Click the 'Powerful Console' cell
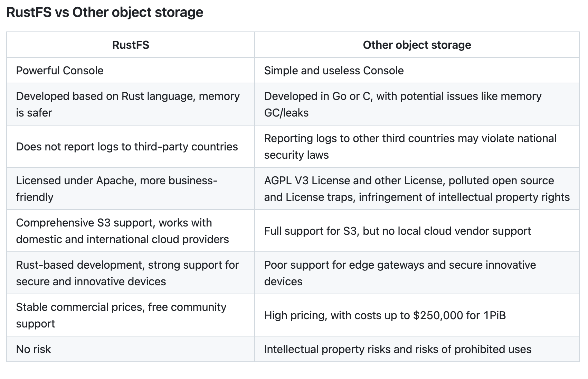 131,71
